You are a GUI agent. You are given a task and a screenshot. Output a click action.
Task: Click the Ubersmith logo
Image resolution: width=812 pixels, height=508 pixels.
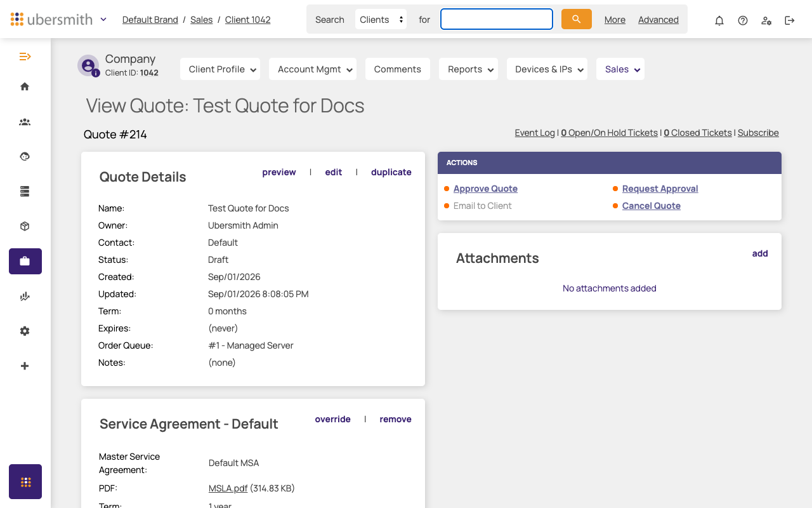(x=51, y=19)
